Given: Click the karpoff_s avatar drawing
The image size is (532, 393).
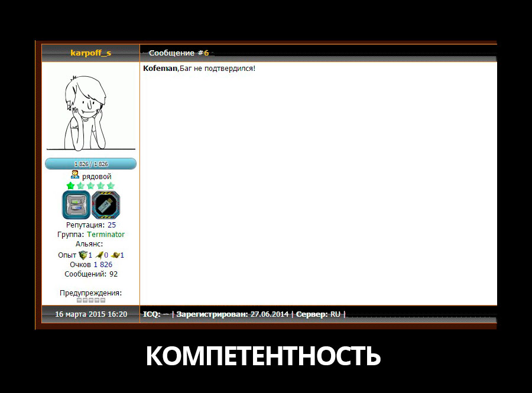Looking at the screenshot, I should point(90,112).
